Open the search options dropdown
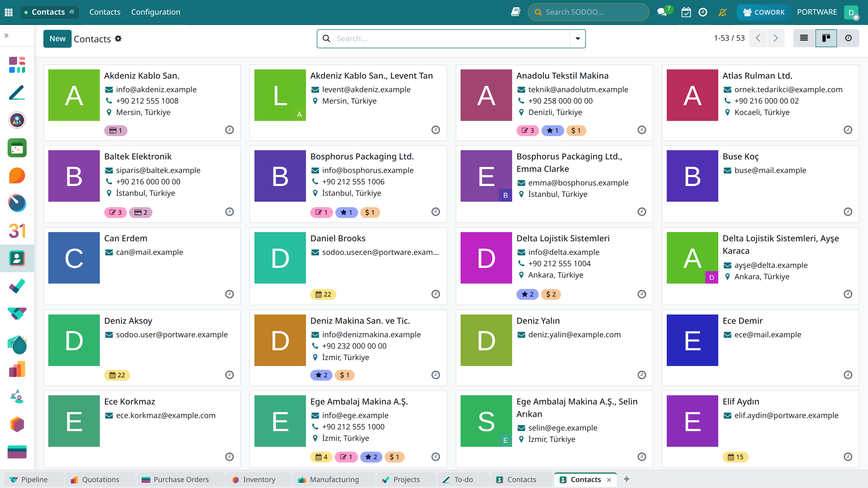Screen dimensions: 868x488 pyautogui.click(x=577, y=39)
